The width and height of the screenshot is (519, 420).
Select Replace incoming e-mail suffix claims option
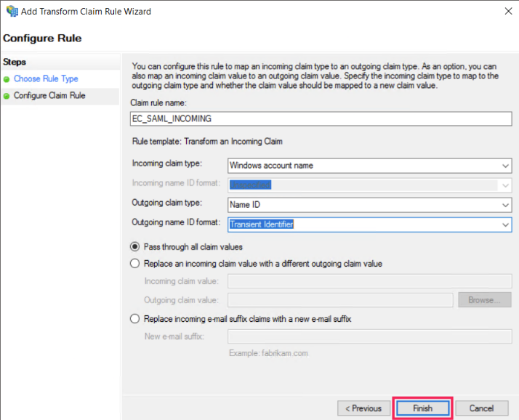(x=134, y=319)
